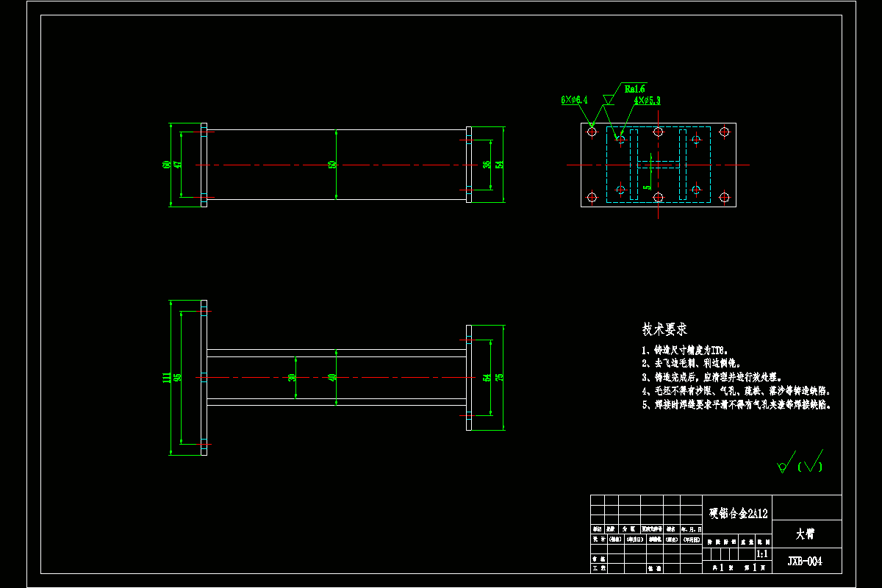Screen dimensions: 882x588
Task: Select the '6×φ6.4' hole callout text
Action: [574, 99]
